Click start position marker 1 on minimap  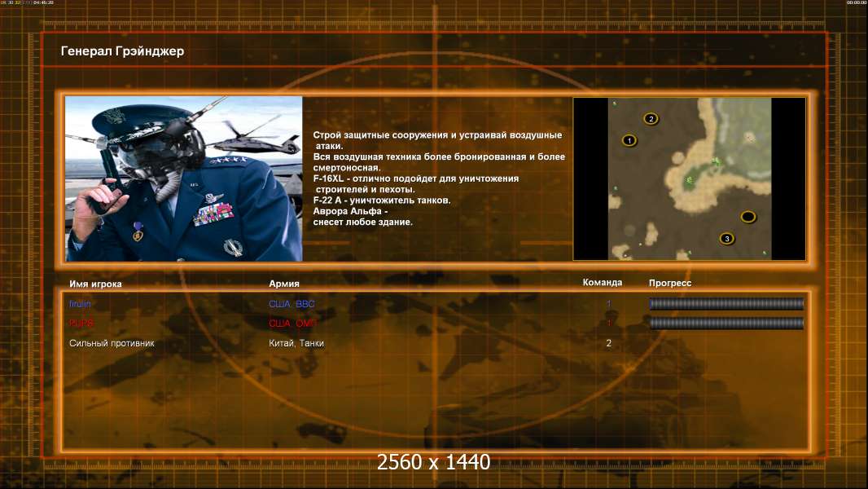tap(629, 141)
